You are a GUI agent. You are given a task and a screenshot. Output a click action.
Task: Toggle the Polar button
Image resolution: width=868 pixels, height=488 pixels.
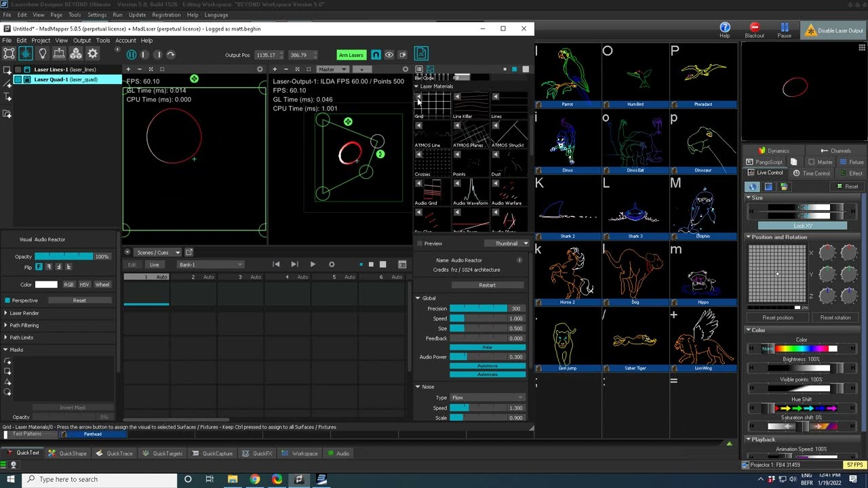(488, 348)
